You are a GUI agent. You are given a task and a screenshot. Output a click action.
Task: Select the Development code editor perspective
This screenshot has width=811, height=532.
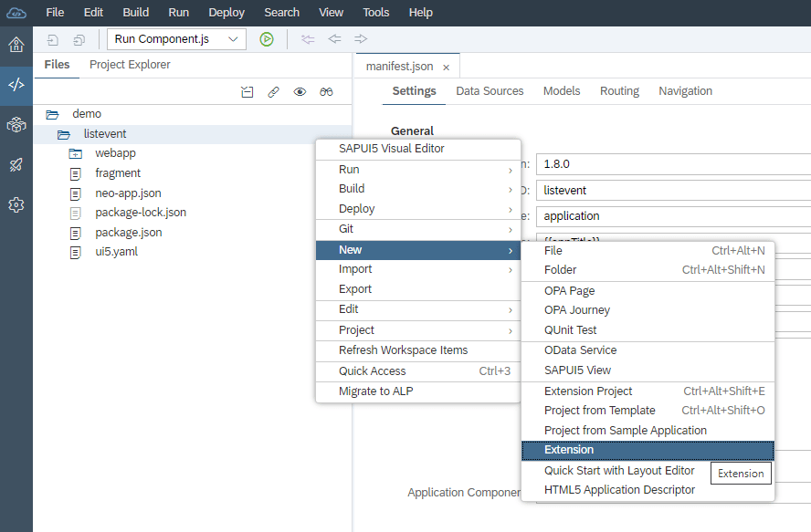point(16,87)
